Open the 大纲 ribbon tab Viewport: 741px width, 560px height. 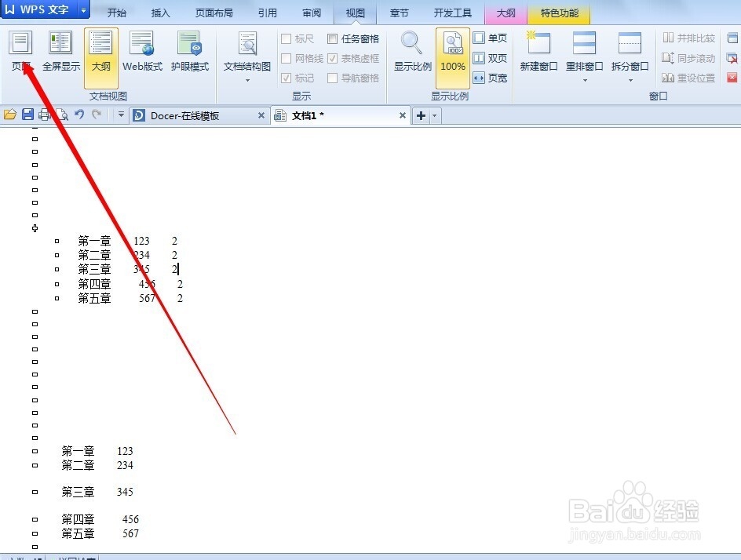tap(506, 13)
